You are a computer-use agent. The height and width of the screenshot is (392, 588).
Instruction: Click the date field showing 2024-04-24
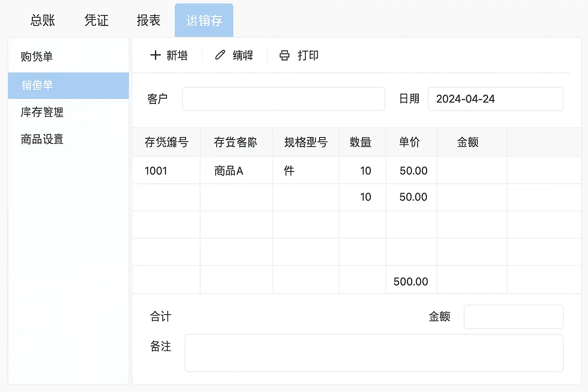495,99
